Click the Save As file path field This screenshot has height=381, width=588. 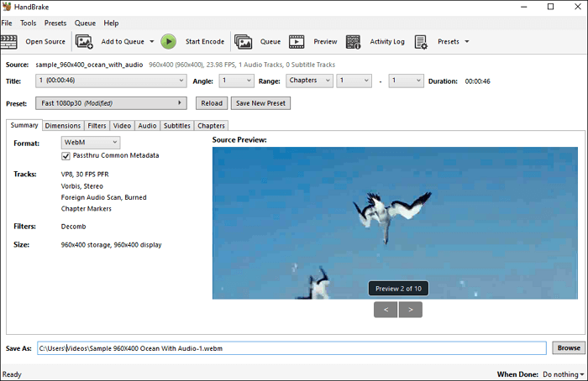(x=292, y=347)
